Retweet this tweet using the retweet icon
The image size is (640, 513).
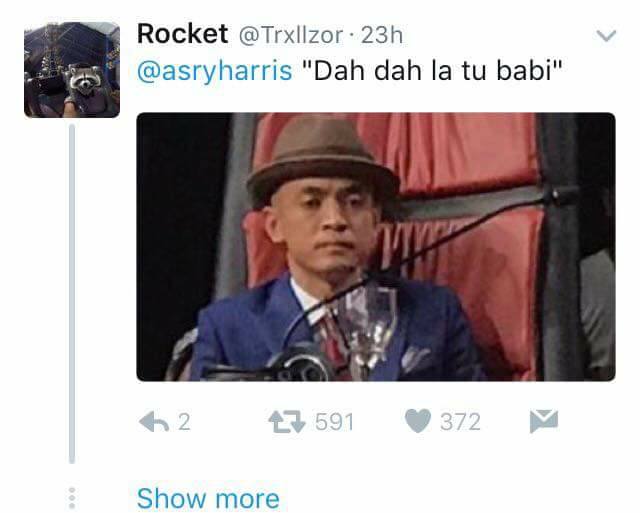(287, 422)
